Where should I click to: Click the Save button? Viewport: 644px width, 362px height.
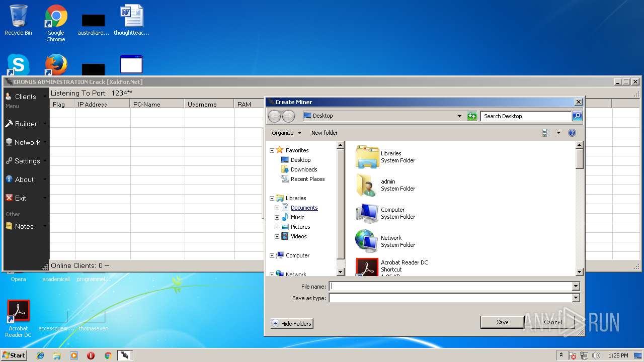(502, 322)
